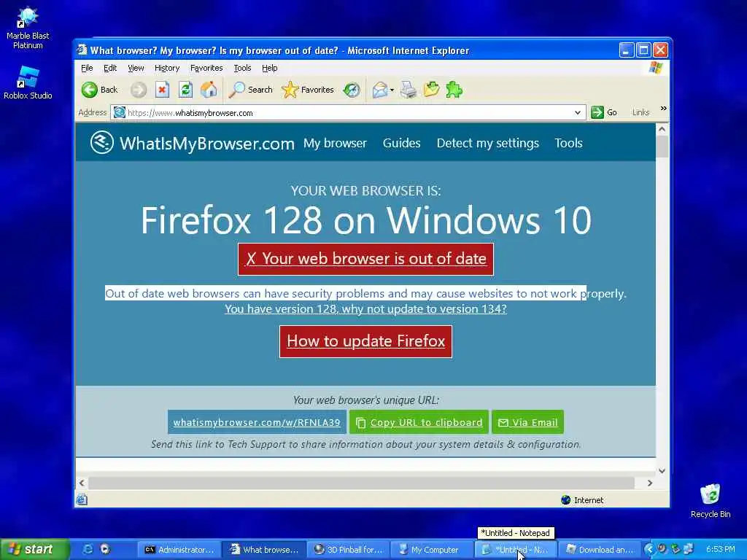Click the greyed Forward arrow button
This screenshot has width=747, height=560.
(x=139, y=90)
